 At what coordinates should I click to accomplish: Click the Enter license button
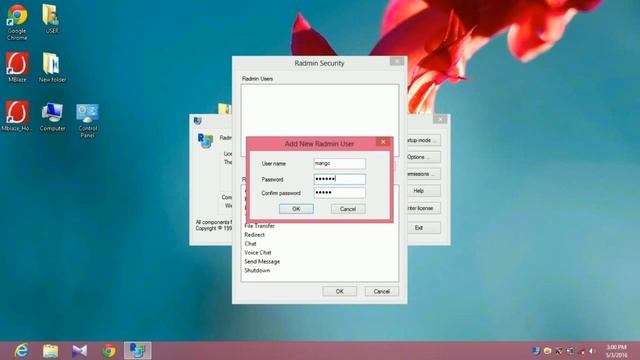pos(423,208)
